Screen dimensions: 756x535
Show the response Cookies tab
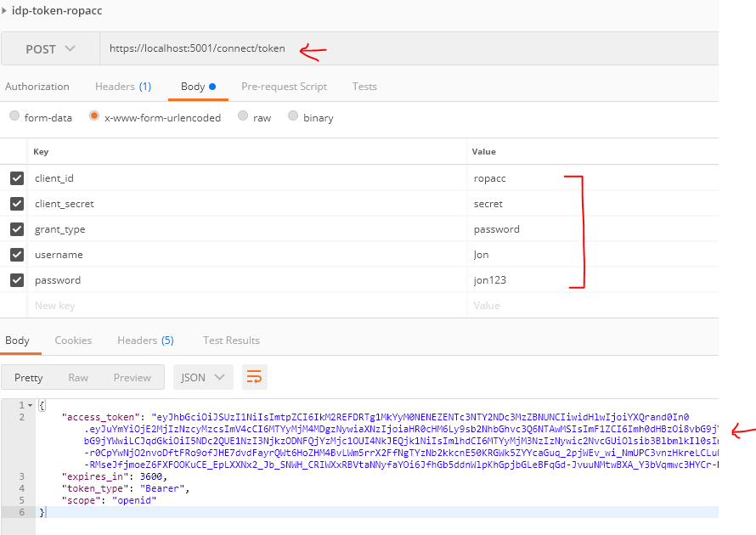[x=73, y=341]
